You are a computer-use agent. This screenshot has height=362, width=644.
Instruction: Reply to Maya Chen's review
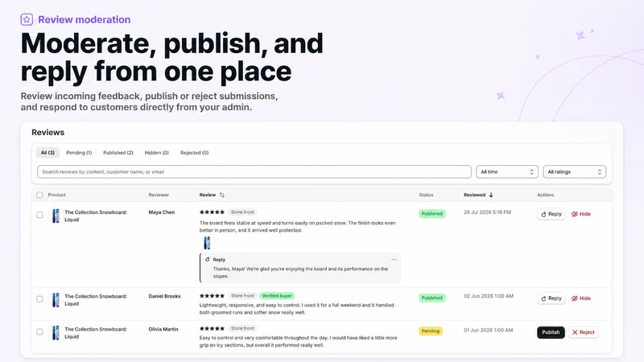tap(551, 214)
